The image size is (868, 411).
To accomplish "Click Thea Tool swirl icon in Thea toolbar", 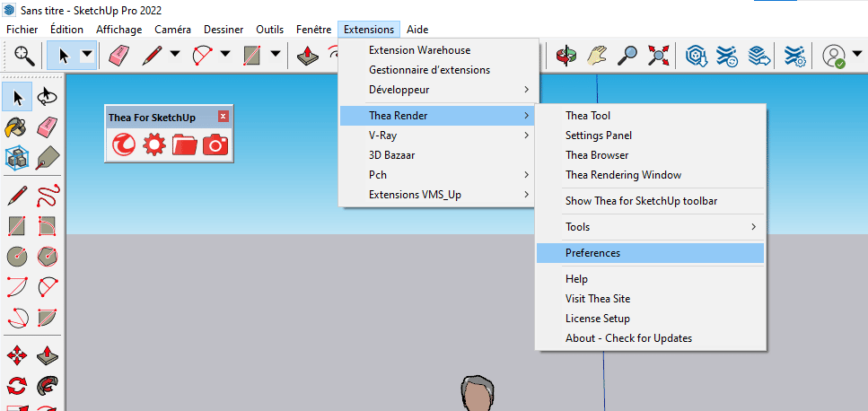I will coord(124,144).
